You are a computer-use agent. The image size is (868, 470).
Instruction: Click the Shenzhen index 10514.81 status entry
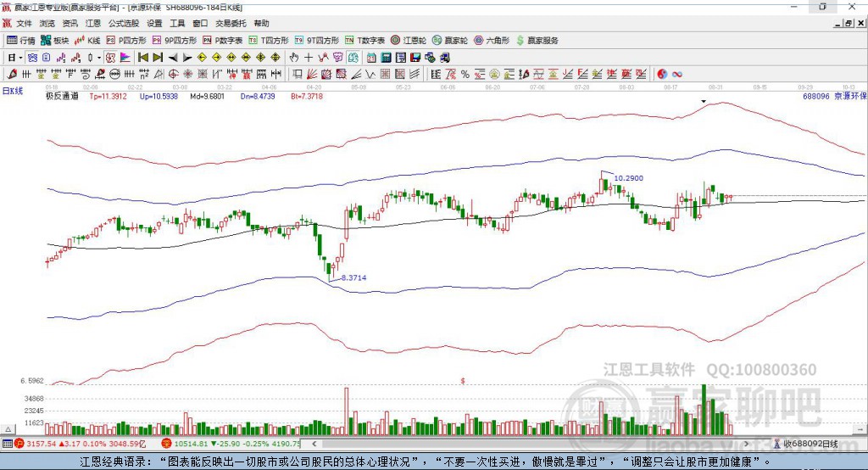pos(231,444)
